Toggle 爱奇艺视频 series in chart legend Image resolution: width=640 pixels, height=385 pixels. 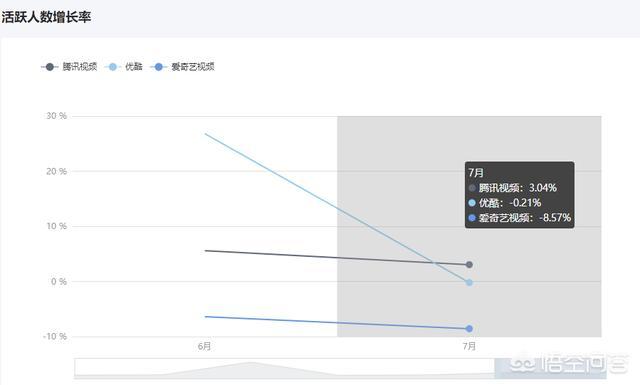point(182,67)
